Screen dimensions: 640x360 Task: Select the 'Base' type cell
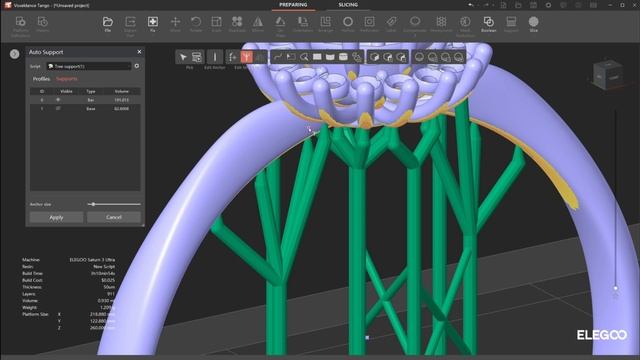click(91, 109)
